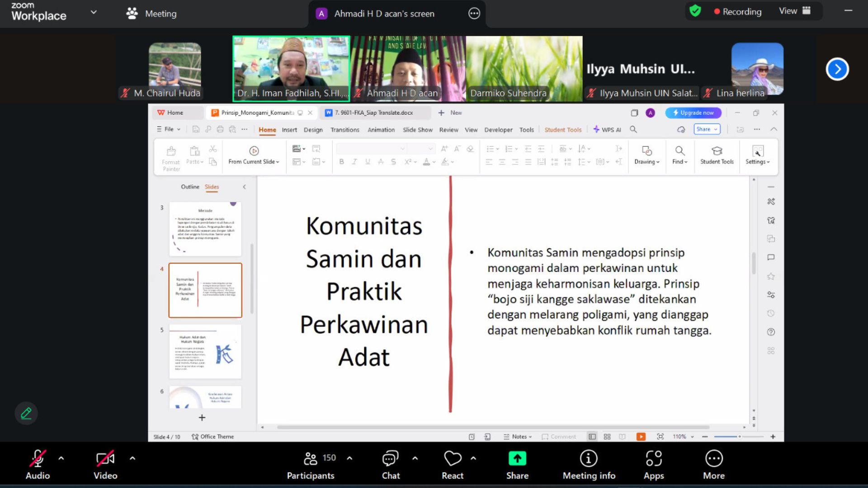Click the zoom in plus button
Image resolution: width=868 pixels, height=488 pixels.
coord(773,436)
